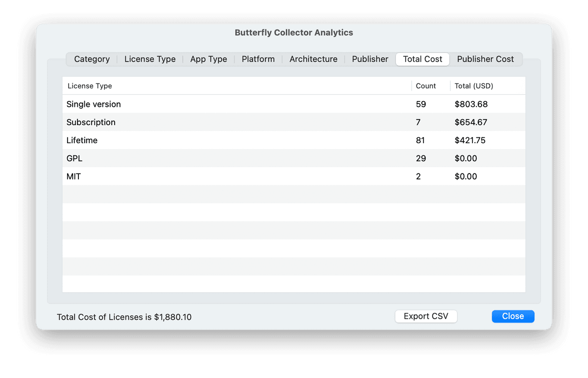Select the Total Cost tab
The height and width of the screenshot is (378, 588).
click(422, 59)
